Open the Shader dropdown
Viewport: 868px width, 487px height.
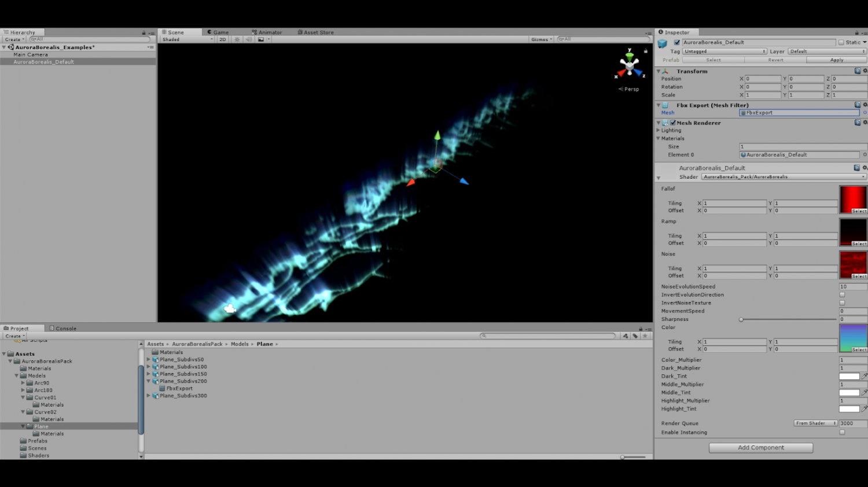click(x=784, y=177)
